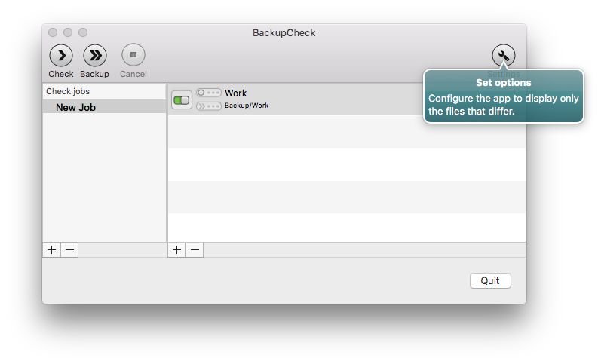Run the Backup toolbar action

[95, 56]
